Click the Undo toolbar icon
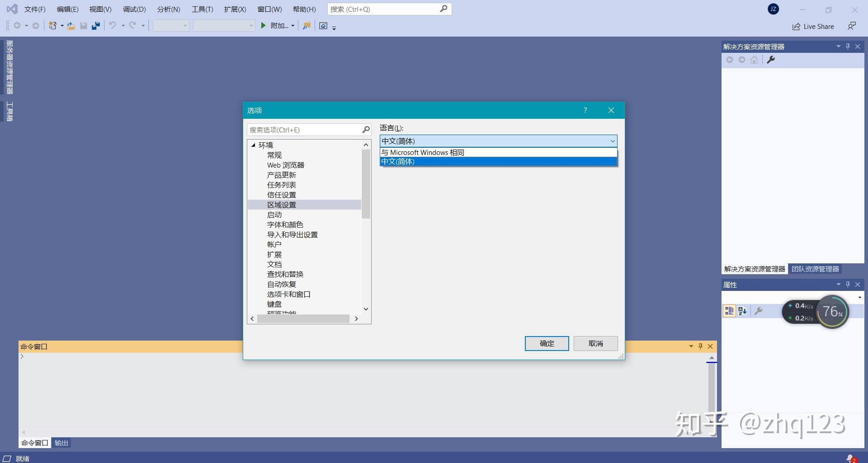 (x=113, y=25)
